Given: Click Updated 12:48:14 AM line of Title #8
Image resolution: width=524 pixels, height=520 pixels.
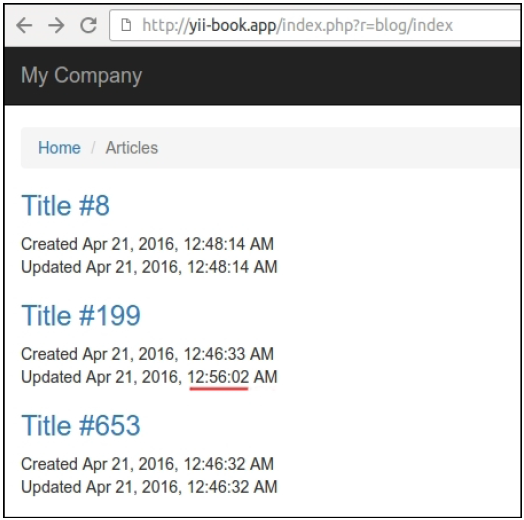Looking at the screenshot, I should click(x=149, y=267).
